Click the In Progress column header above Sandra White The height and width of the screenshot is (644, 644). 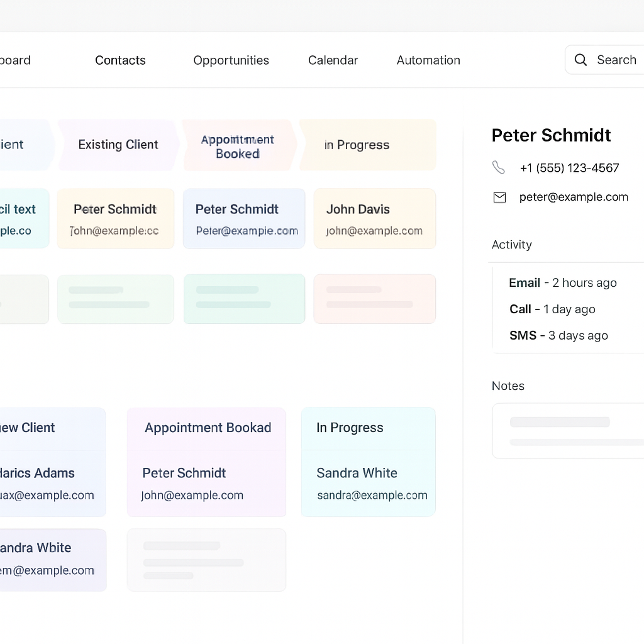pos(369,428)
